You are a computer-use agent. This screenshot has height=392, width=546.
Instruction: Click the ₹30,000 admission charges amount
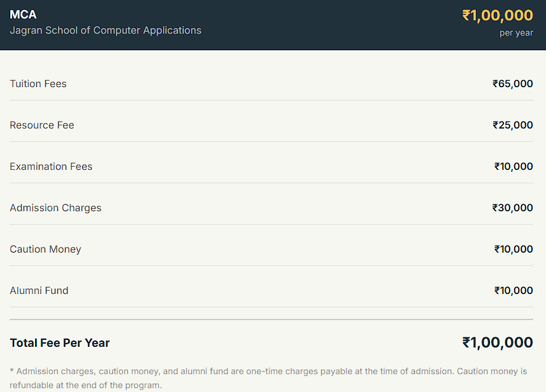[512, 208]
